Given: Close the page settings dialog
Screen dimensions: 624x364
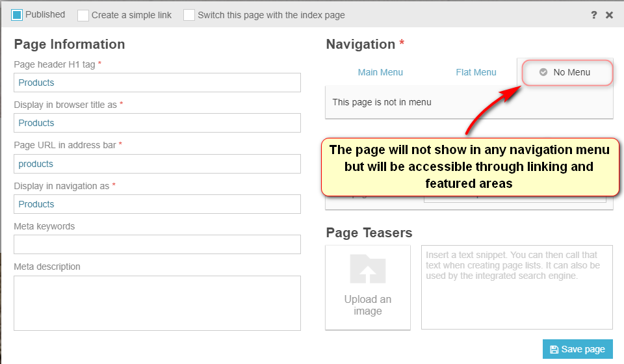Looking at the screenshot, I should [x=609, y=15].
